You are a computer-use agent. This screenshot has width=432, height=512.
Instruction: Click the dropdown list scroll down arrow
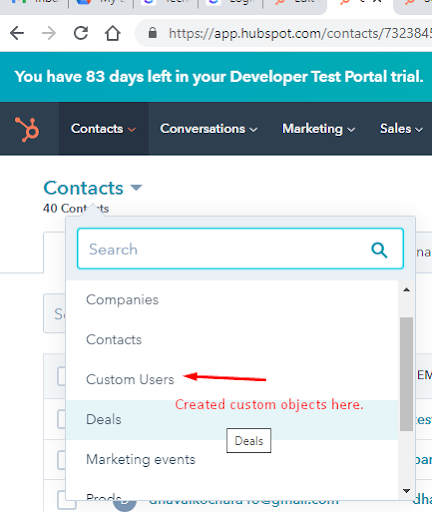tap(406, 491)
